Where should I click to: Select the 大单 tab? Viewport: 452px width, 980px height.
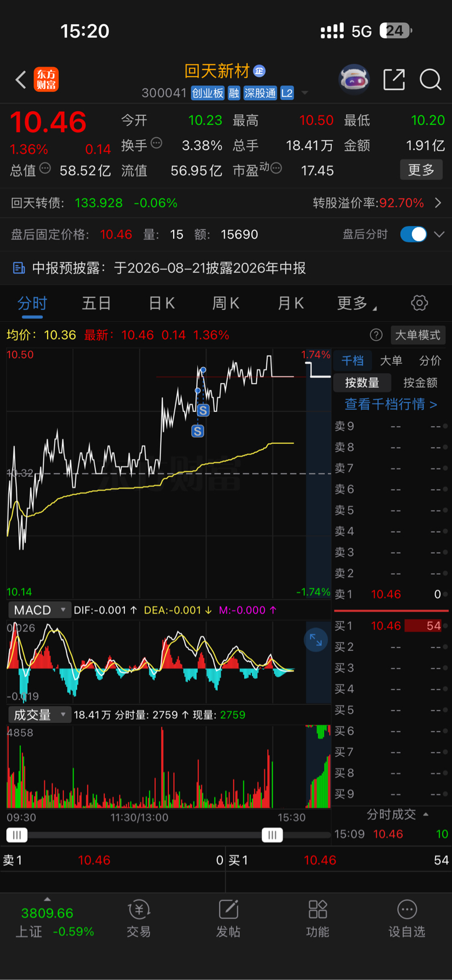(391, 360)
